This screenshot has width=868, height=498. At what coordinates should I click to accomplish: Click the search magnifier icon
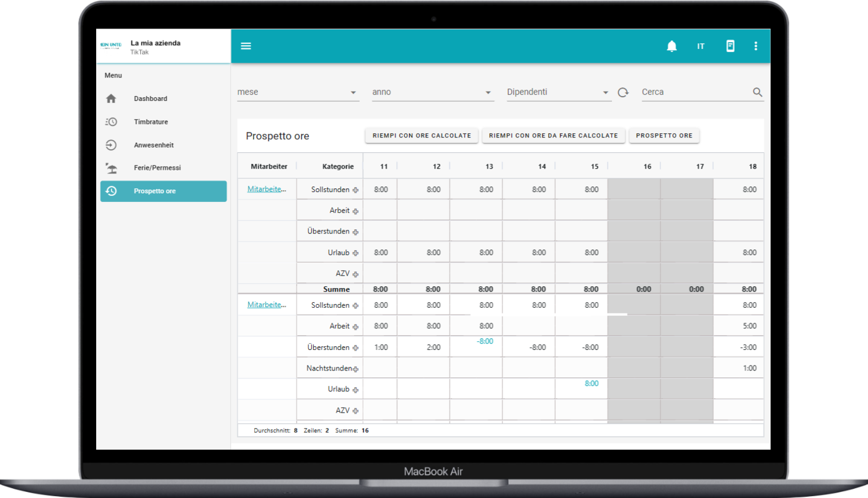tap(757, 92)
